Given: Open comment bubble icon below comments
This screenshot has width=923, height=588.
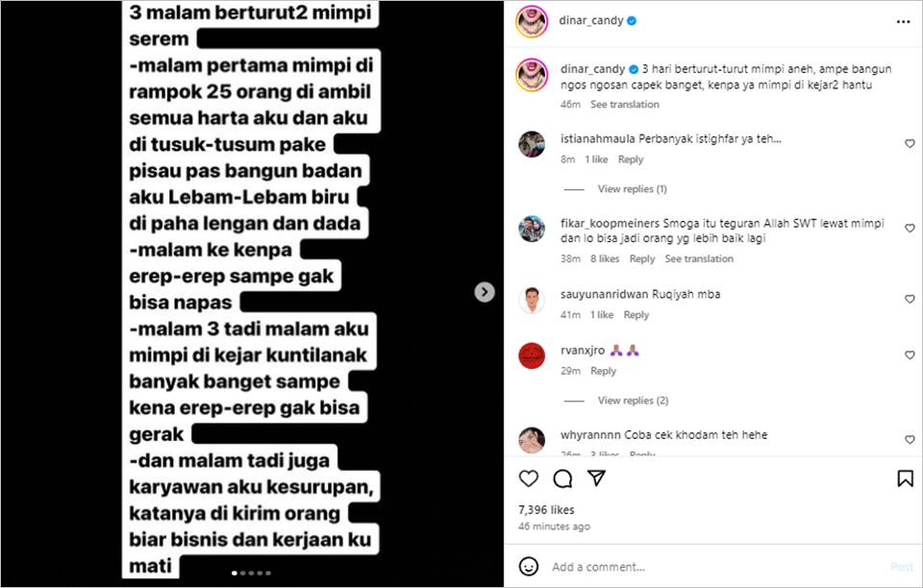Looking at the screenshot, I should point(562,478).
